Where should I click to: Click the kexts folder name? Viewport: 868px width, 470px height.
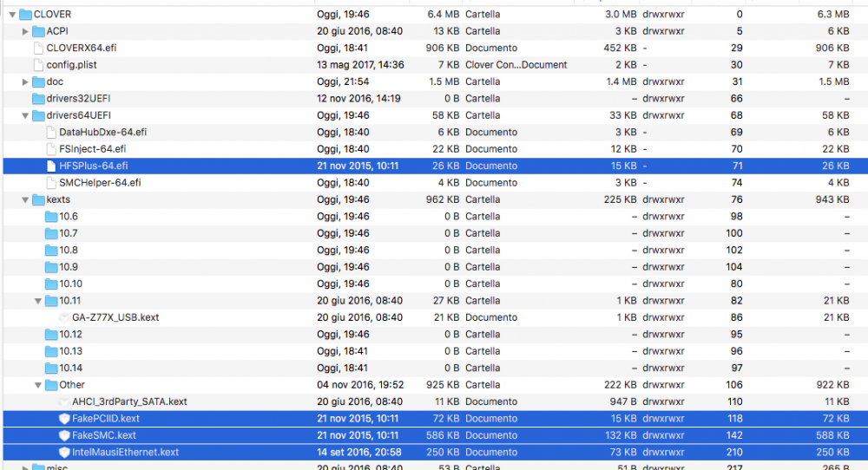tap(58, 199)
